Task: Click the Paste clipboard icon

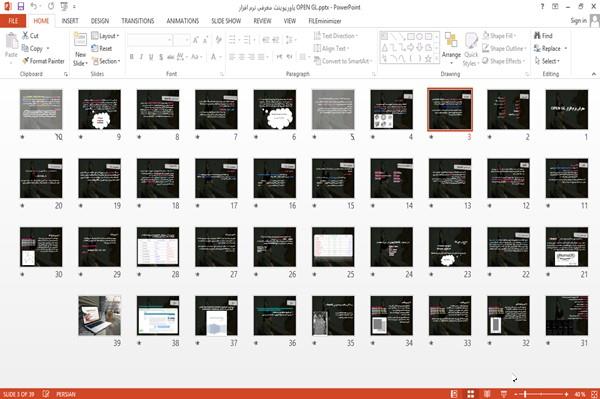Action: click(x=11, y=41)
